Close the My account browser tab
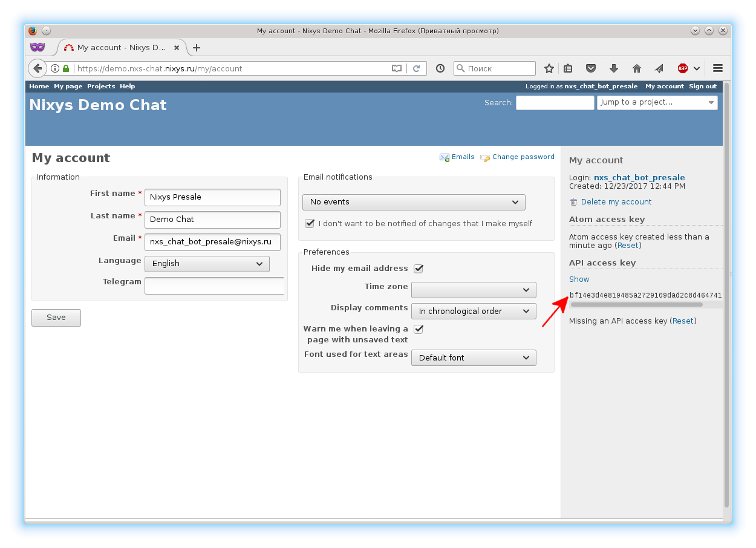 tap(177, 48)
